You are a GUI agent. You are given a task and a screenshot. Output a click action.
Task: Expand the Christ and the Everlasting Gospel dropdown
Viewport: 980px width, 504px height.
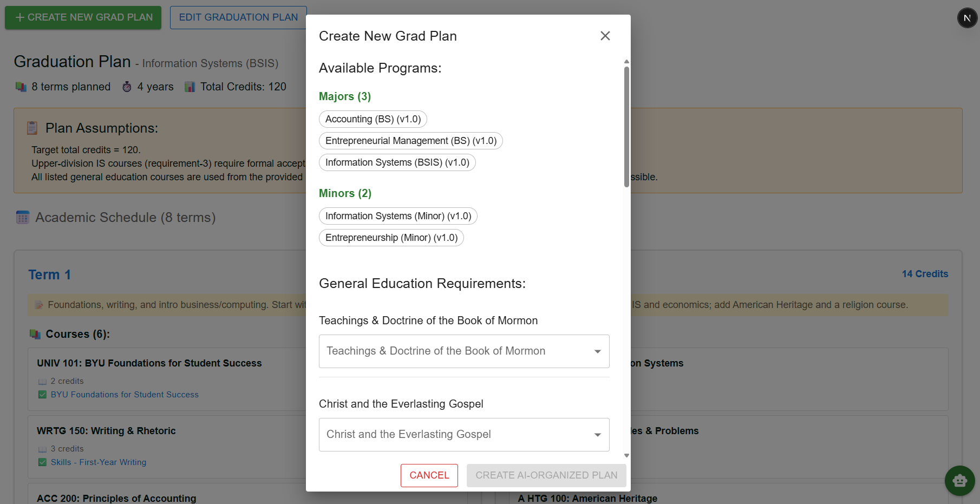[x=464, y=435]
